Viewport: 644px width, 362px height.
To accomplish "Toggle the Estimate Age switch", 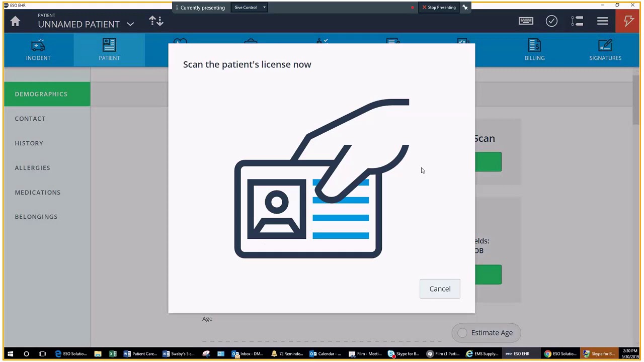I will 486,333.
